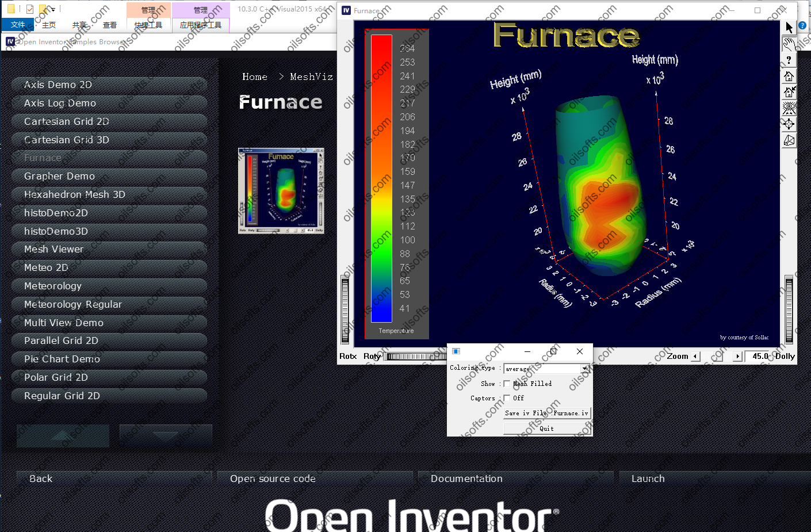Click Save iv File Furnace.iv button

pos(546,413)
